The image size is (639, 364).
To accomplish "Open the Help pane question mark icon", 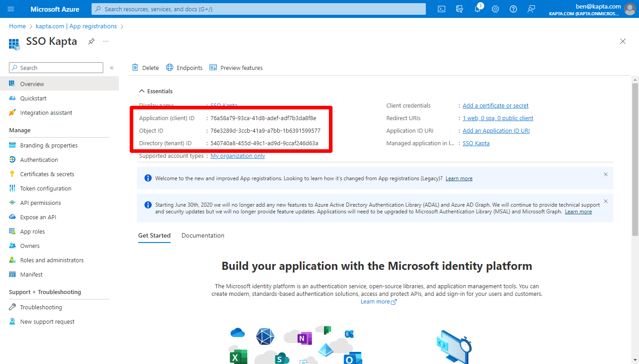I will coord(513,9).
